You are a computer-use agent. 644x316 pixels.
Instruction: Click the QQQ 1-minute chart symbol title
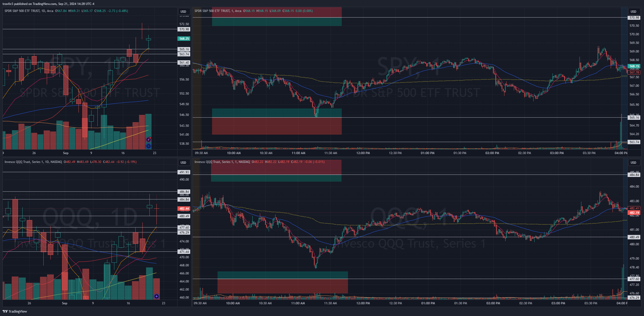click(222, 162)
